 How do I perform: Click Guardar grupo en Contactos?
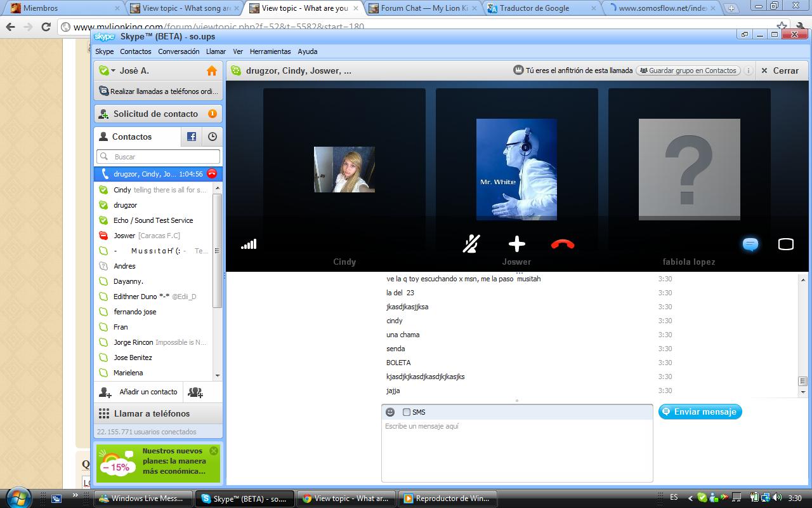click(688, 70)
